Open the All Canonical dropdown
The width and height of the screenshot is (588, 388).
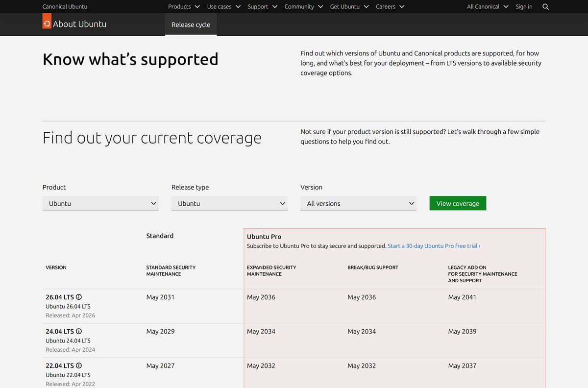pos(488,6)
